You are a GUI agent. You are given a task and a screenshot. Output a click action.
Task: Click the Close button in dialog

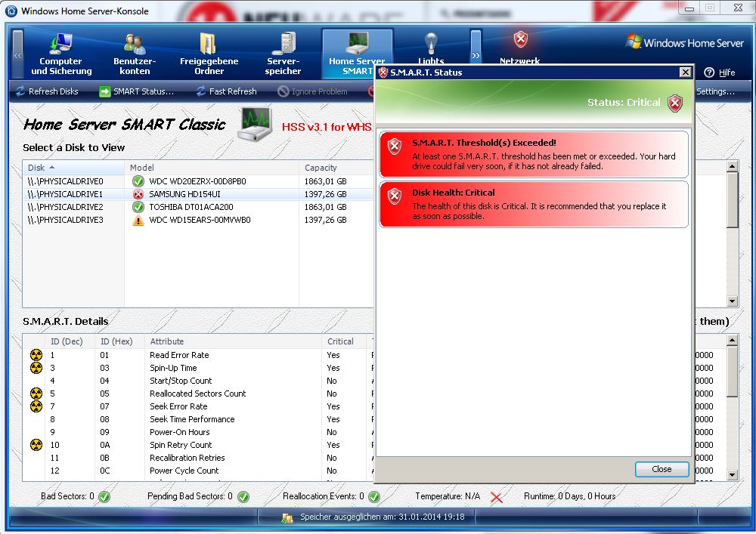(x=661, y=469)
